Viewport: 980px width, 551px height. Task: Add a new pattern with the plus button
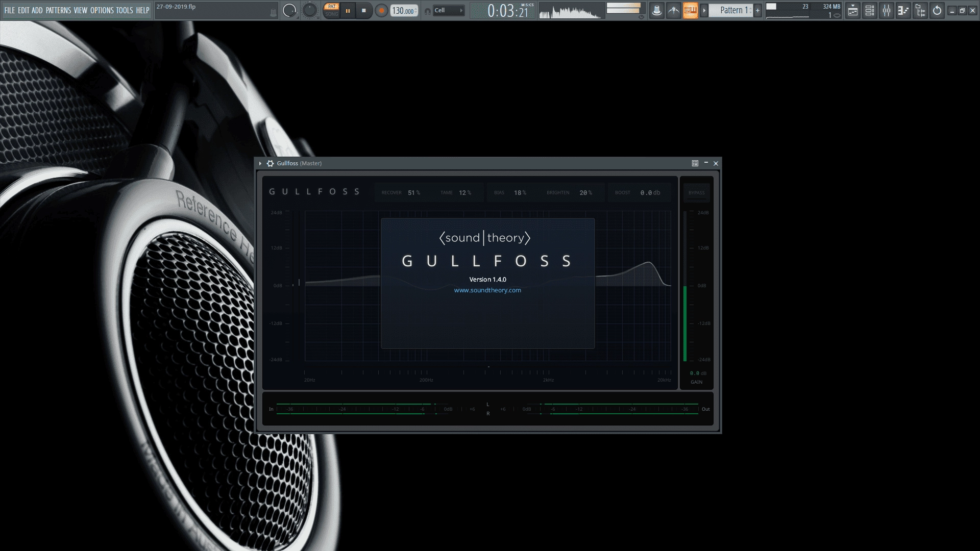(x=757, y=10)
